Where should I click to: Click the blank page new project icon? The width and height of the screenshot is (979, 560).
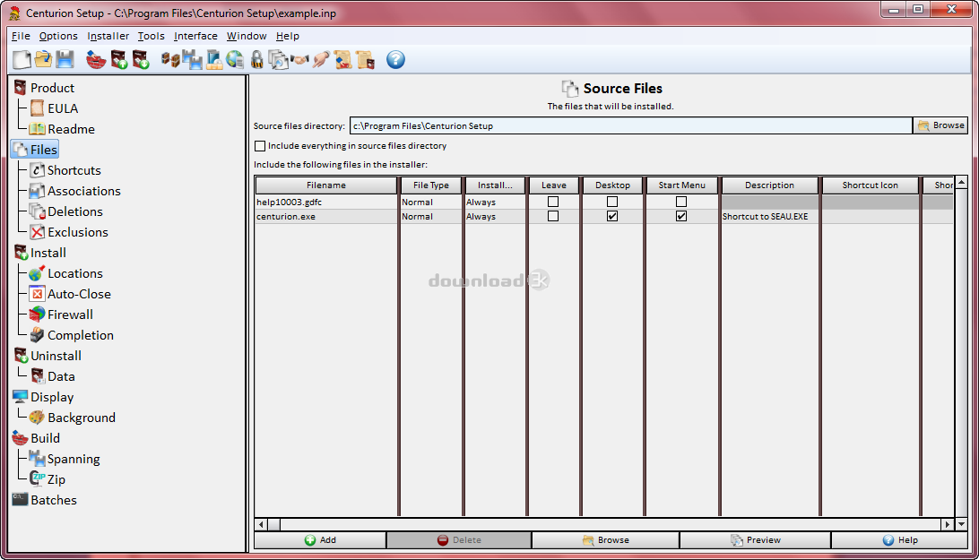click(x=22, y=60)
